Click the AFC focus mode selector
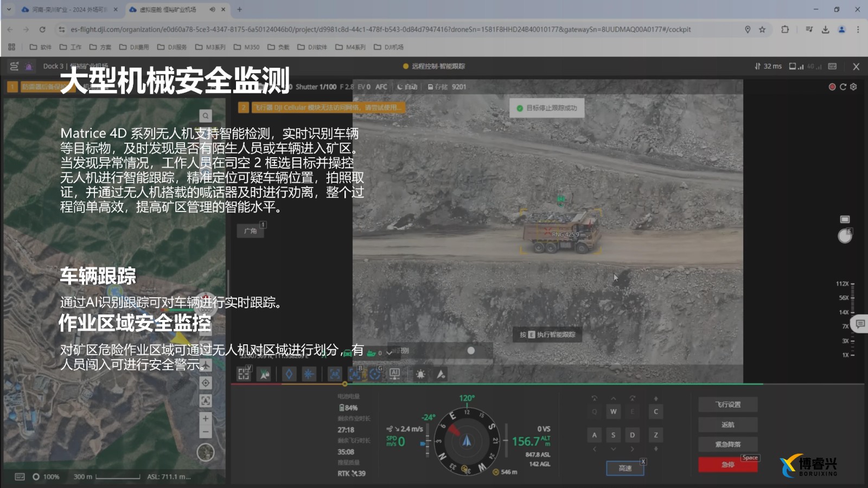868x488 pixels. 381,87
